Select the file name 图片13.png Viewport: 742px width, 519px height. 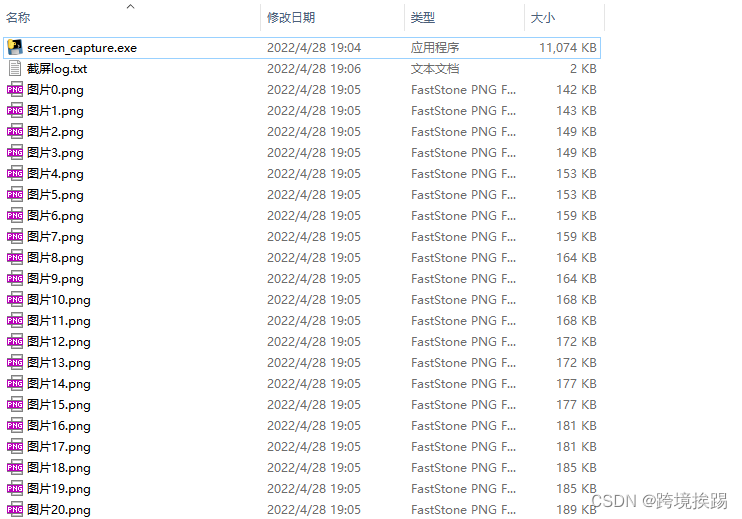coord(59,363)
